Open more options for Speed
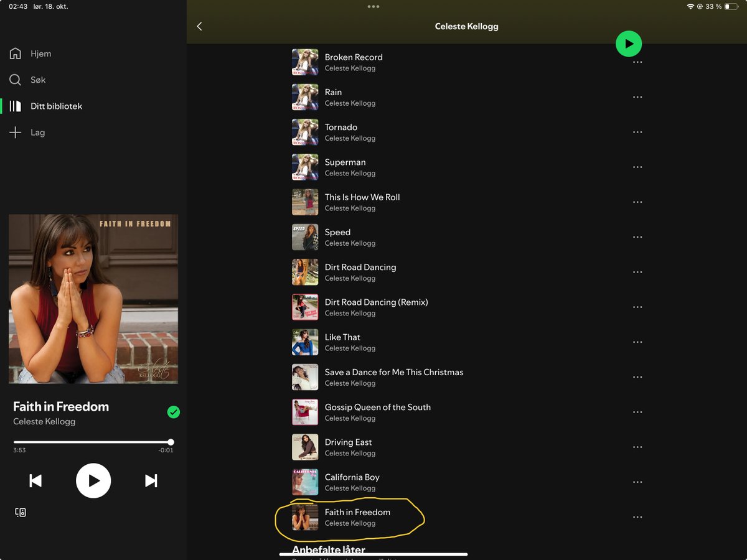This screenshot has width=747, height=560. point(637,237)
